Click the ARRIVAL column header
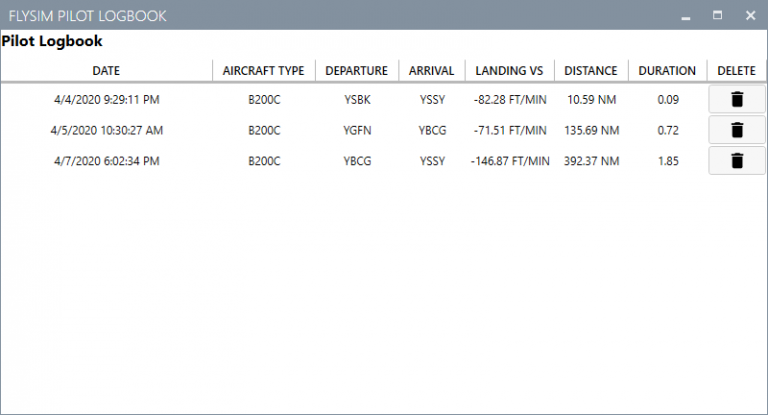Image resolution: width=768 pixels, height=415 pixels. (432, 71)
